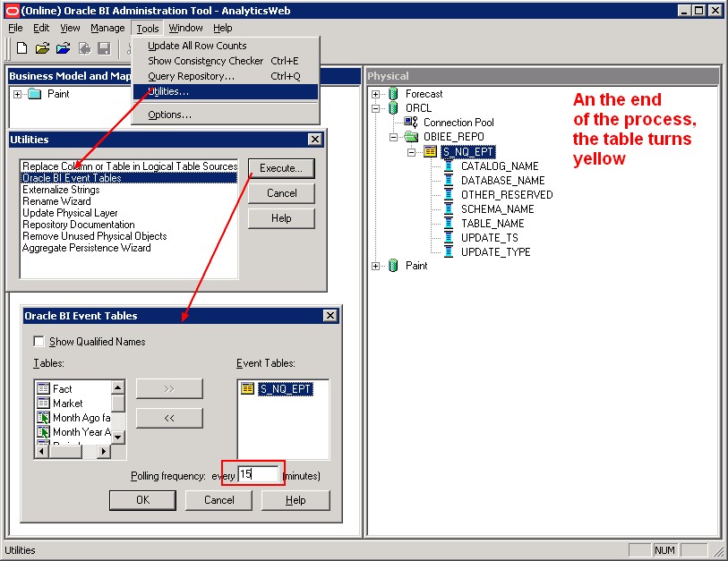
Task: Click the DATABASE_NAME column icon
Action: (449, 181)
